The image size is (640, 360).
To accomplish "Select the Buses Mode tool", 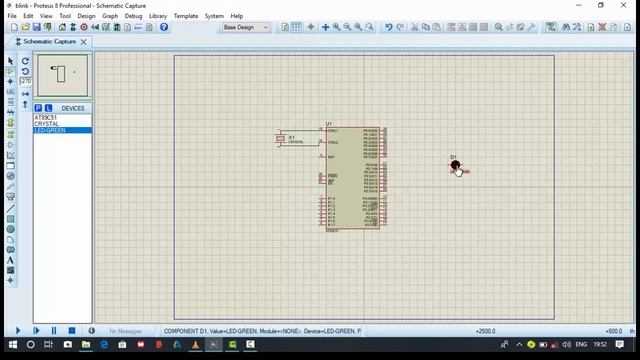I will pos(11,112).
